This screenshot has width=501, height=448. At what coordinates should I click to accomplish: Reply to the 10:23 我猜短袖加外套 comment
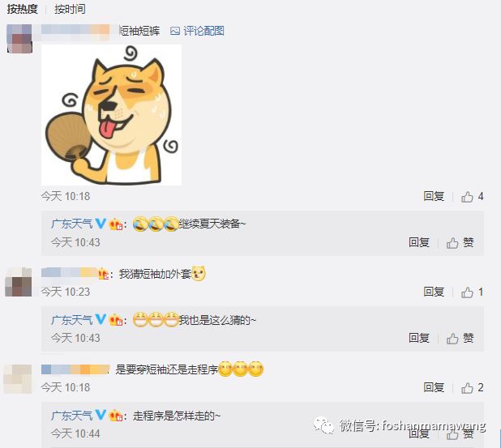tap(434, 292)
